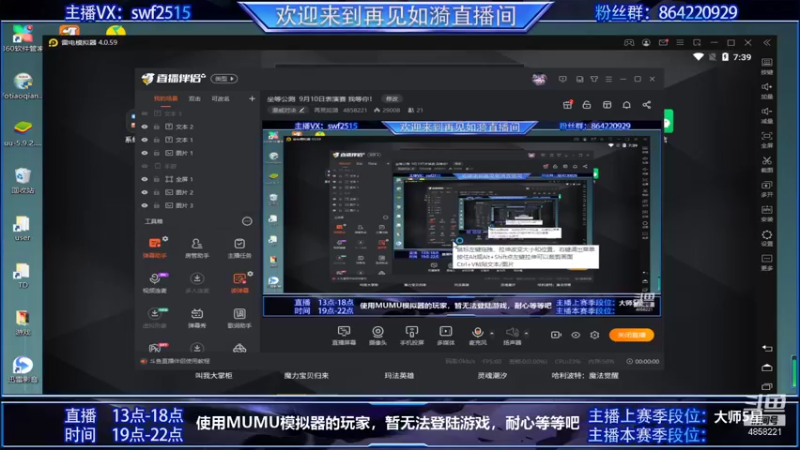Select the 文本 2 layer row
The width and height of the screenshot is (800, 450).
click(x=197, y=127)
